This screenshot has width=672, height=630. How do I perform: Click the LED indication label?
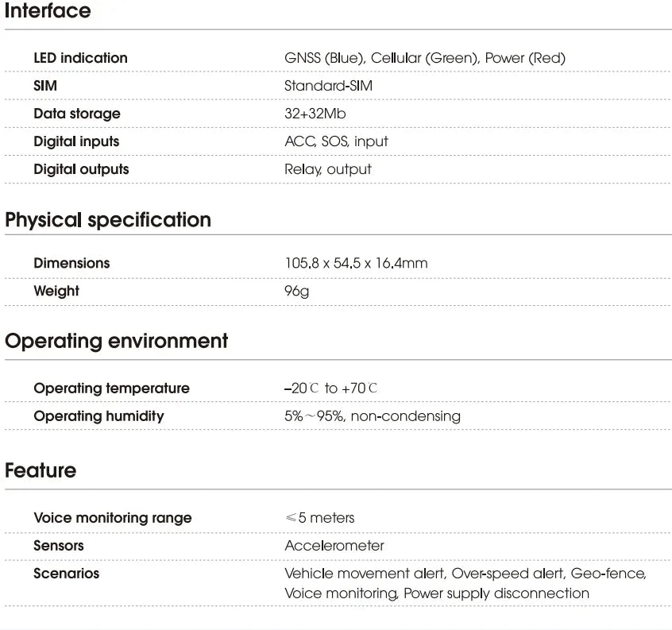[80, 58]
